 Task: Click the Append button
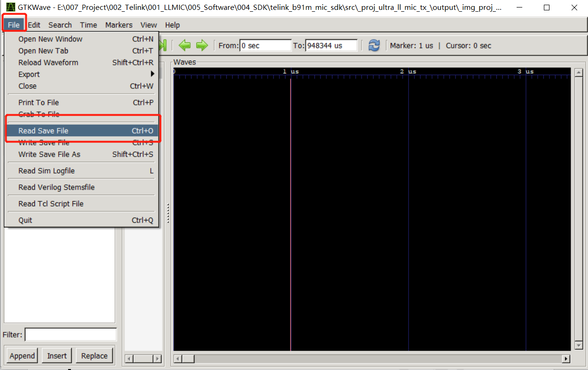click(22, 355)
